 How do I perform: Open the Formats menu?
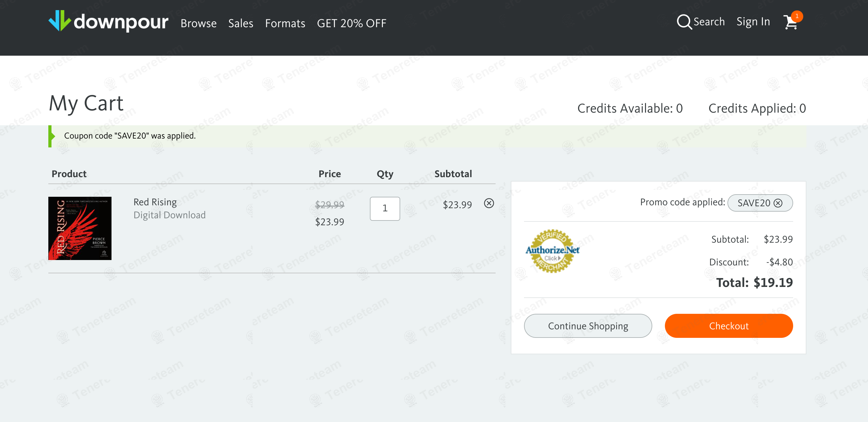285,23
